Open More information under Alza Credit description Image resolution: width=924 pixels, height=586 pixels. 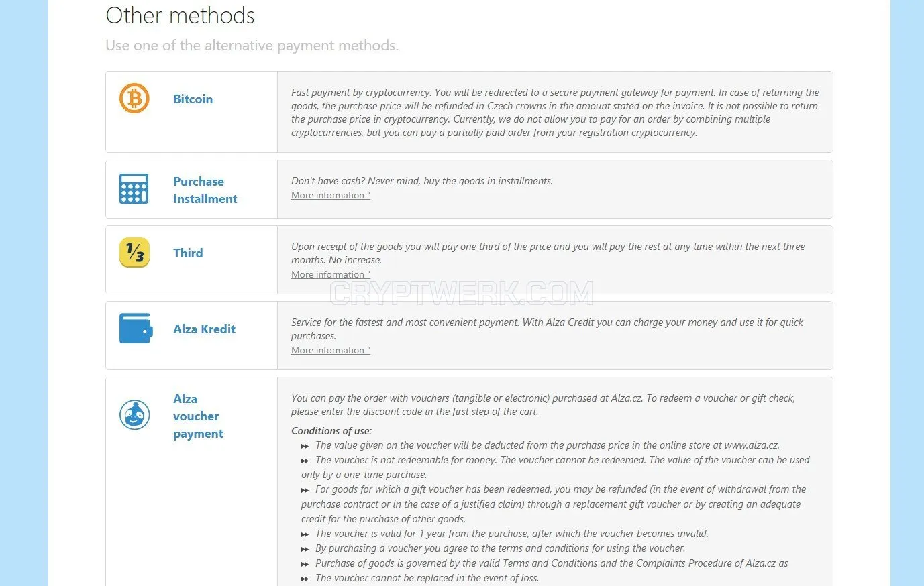click(331, 350)
